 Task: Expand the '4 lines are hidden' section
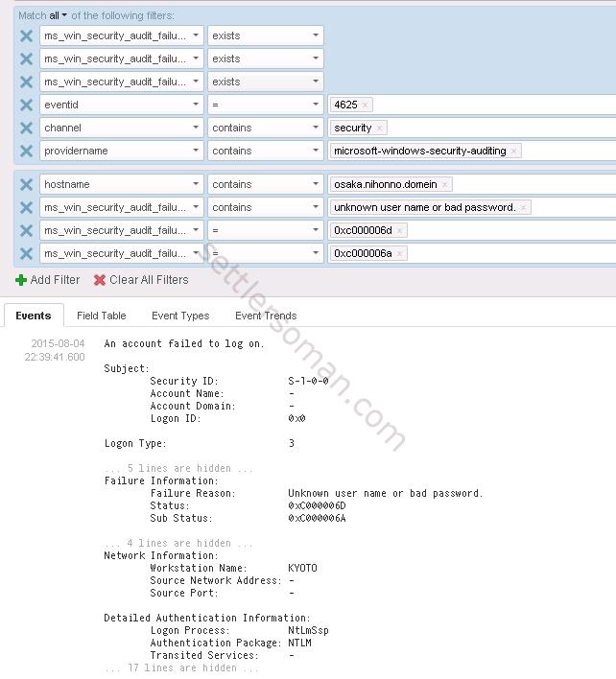pos(178,544)
